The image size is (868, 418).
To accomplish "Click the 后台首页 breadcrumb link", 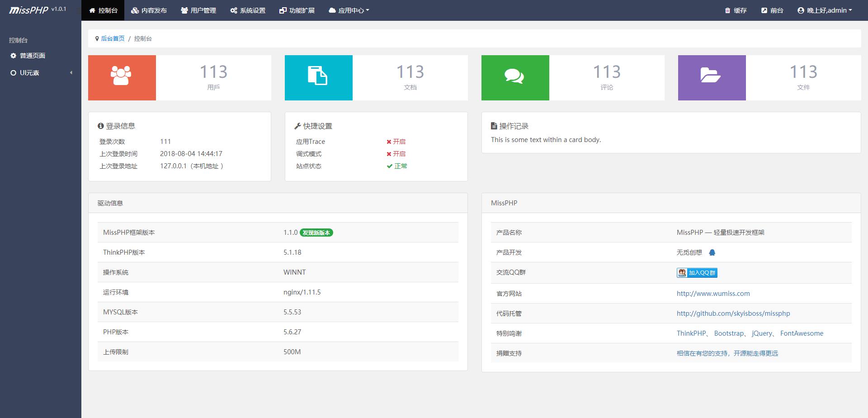I will pos(113,38).
